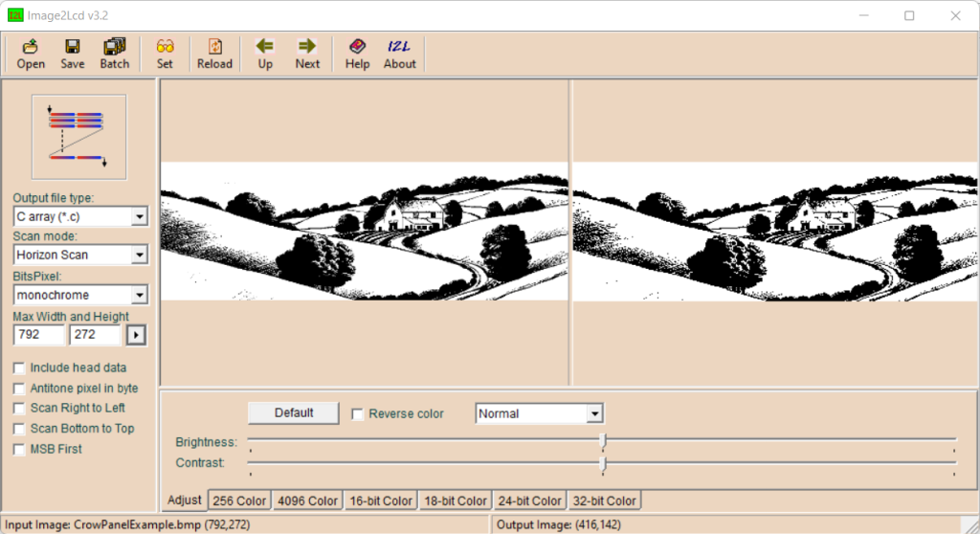
Task: Show the About I2L dialog
Action: [x=399, y=54]
